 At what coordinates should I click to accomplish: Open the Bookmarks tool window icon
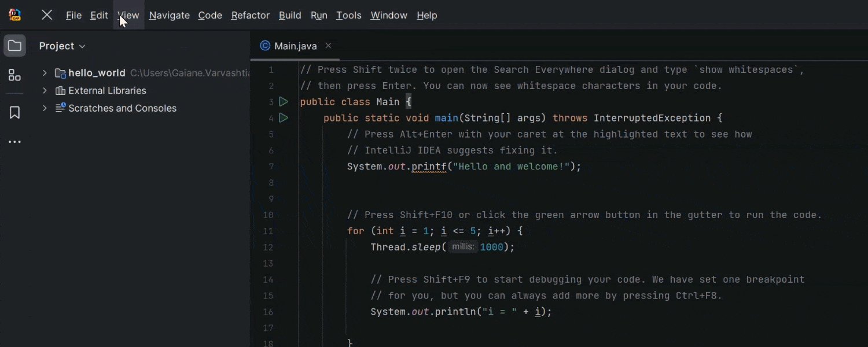(x=14, y=113)
